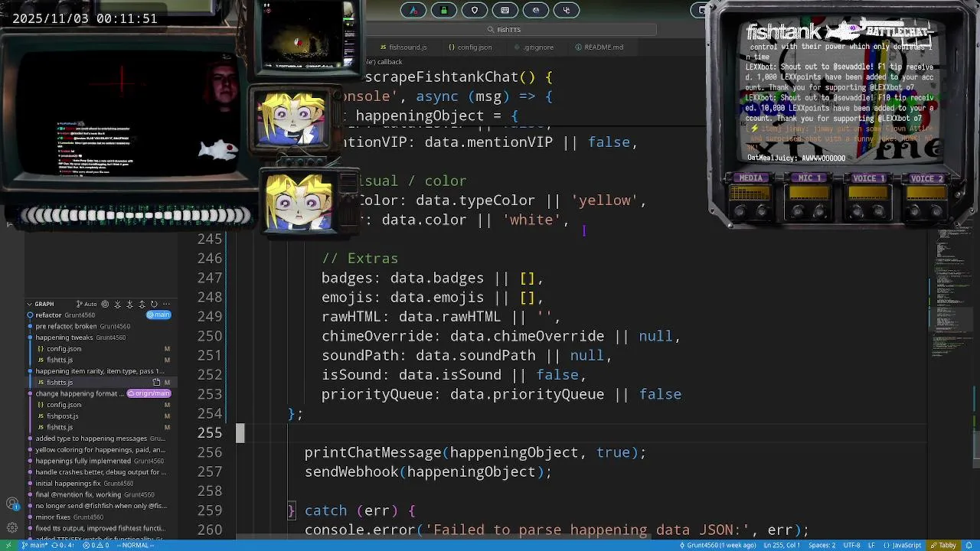Screen dimensions: 980x551
Task: Refresh the source control graph
Action: pyautogui.click(x=154, y=304)
